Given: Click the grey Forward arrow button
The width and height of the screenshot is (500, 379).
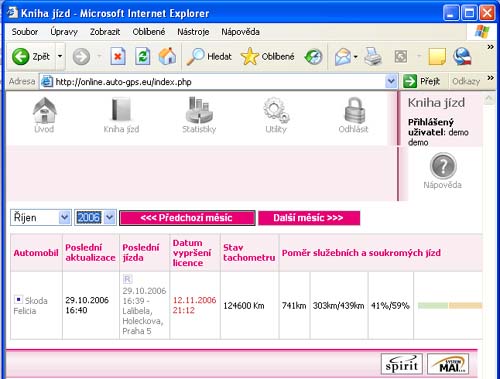Looking at the screenshot, I should tap(81, 56).
